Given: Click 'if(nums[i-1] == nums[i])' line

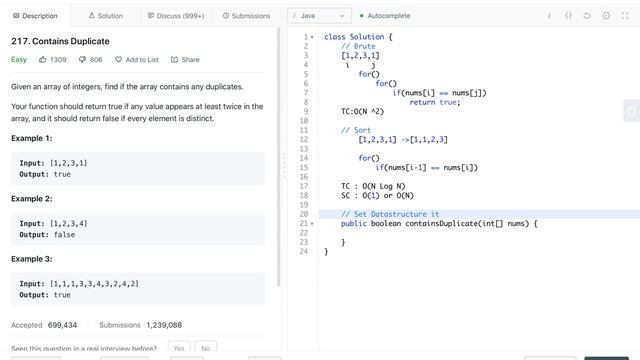Looking at the screenshot, I should click(x=427, y=167).
